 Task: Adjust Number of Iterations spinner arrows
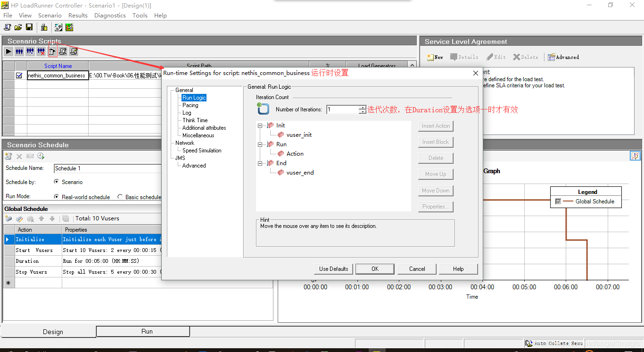click(x=362, y=109)
